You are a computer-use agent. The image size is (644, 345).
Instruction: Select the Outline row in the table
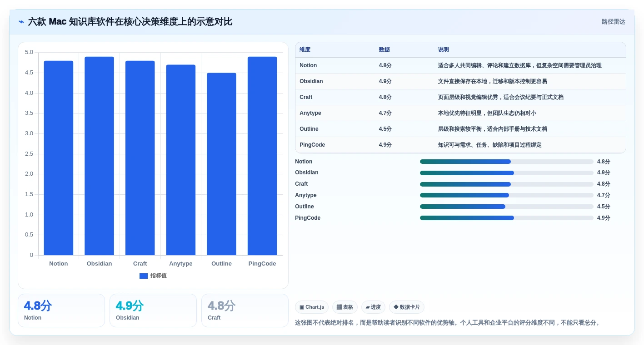[460, 129]
